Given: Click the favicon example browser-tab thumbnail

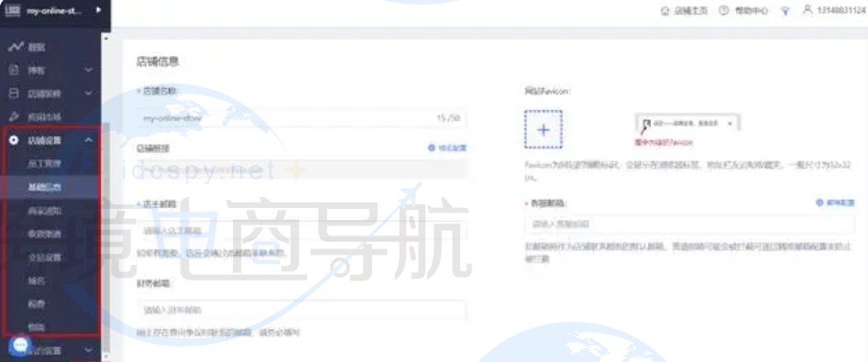Looking at the screenshot, I should click(x=688, y=124).
